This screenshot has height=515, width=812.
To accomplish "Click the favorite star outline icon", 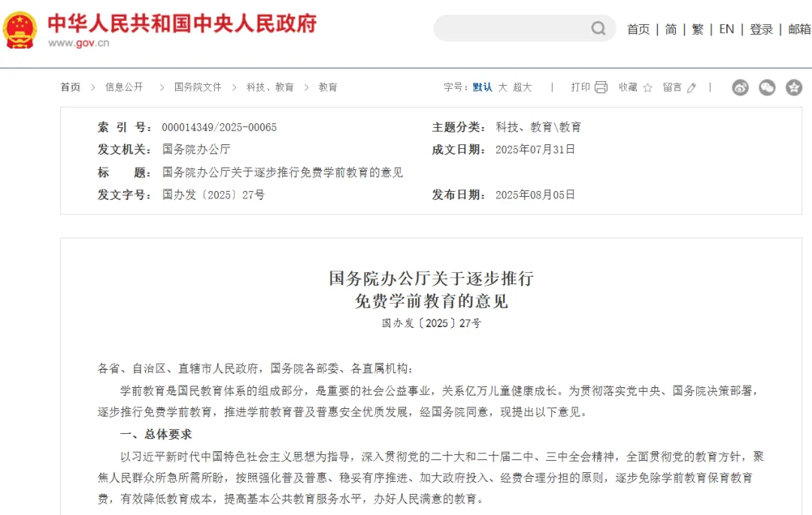I will [x=647, y=87].
